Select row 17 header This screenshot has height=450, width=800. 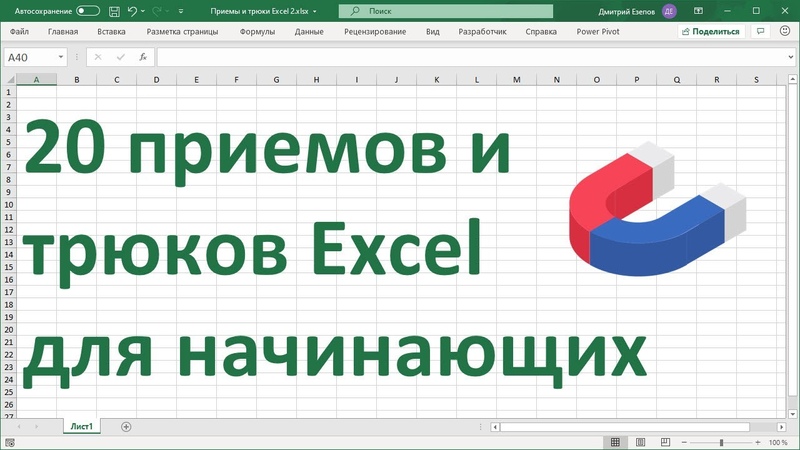(8, 292)
